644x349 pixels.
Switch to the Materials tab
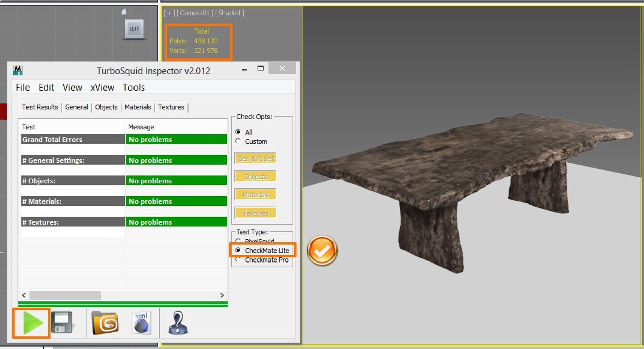[138, 107]
